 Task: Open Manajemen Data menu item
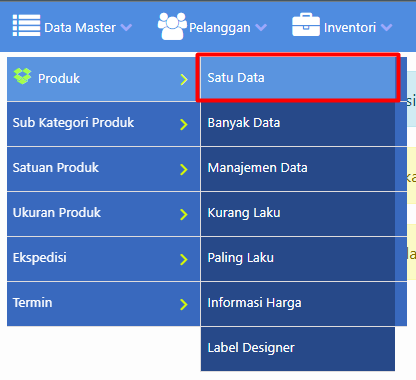[x=298, y=169]
